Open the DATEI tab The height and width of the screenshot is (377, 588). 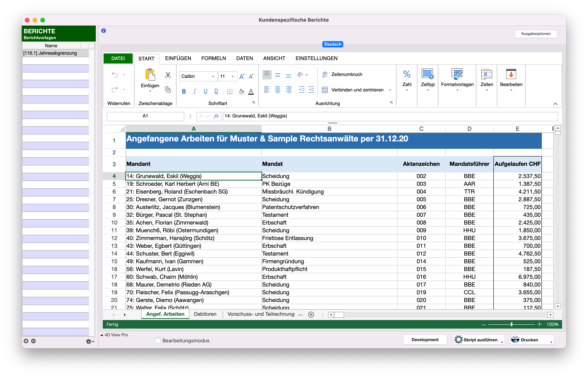[118, 58]
